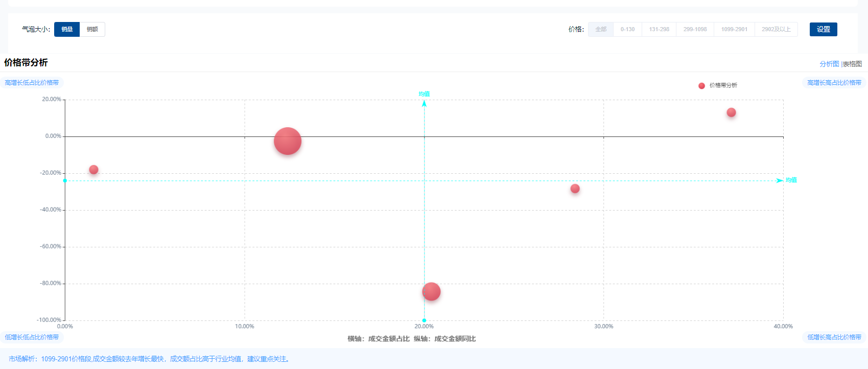
Task: Click the 10.00% x-axis label
Action: 245,326
